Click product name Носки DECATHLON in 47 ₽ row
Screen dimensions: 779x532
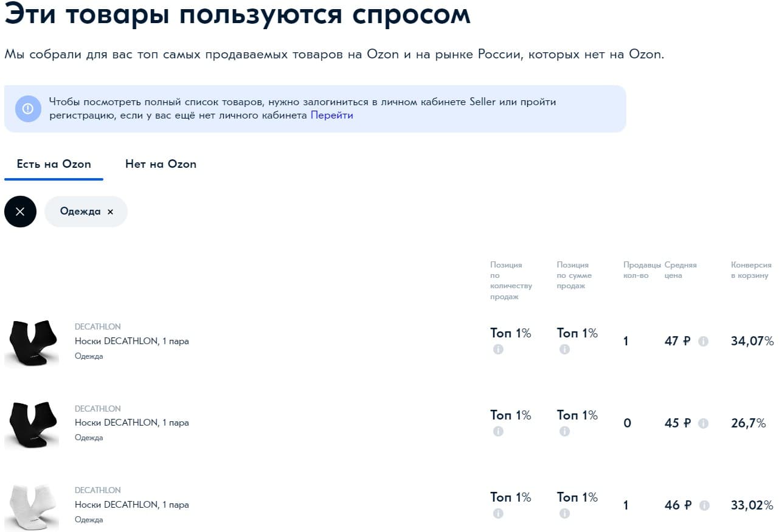pyautogui.click(x=131, y=341)
